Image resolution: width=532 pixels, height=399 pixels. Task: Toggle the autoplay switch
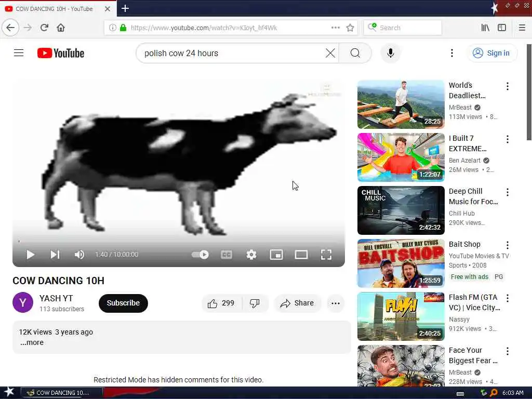(200, 255)
